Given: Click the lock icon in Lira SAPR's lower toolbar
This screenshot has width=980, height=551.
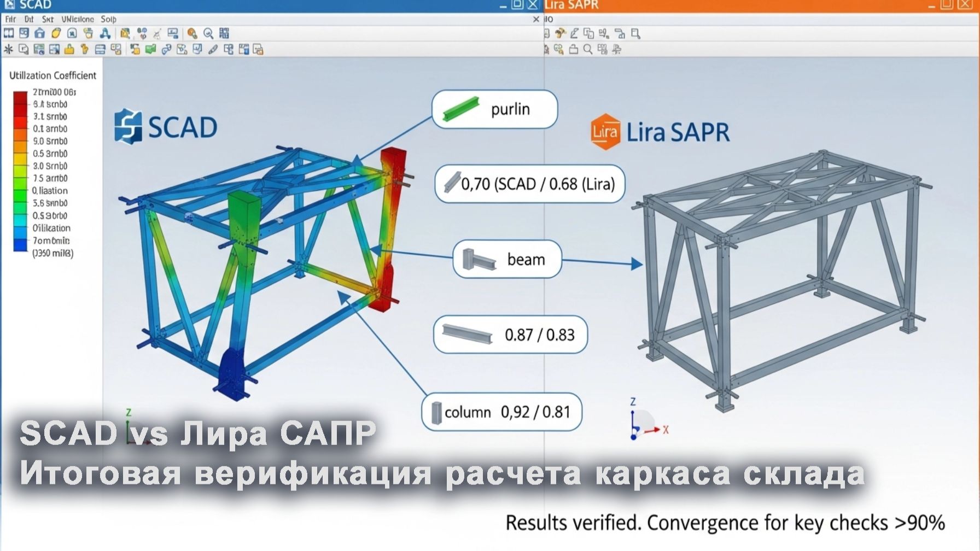Looking at the screenshot, I should pyautogui.click(x=573, y=51).
